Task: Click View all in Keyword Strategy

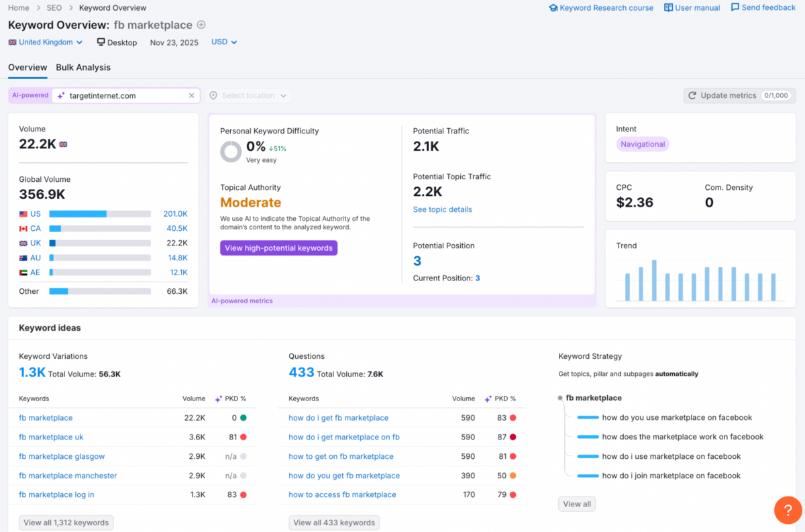Action: 577,504
